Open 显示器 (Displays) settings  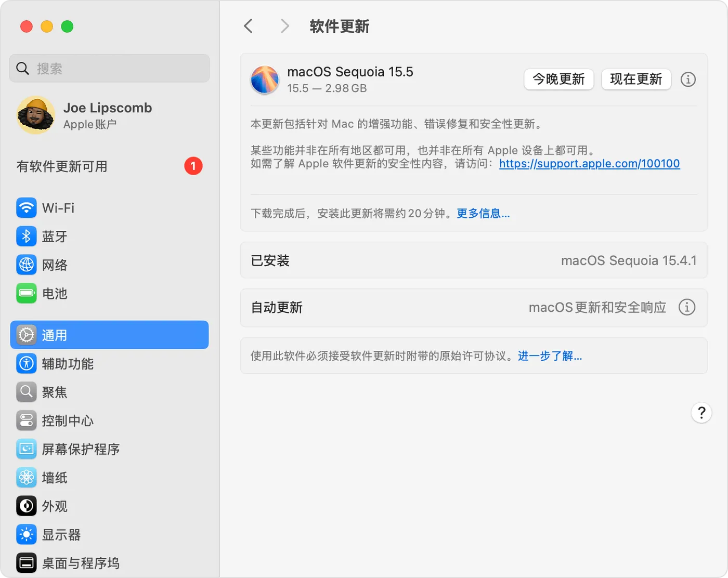coord(60,534)
